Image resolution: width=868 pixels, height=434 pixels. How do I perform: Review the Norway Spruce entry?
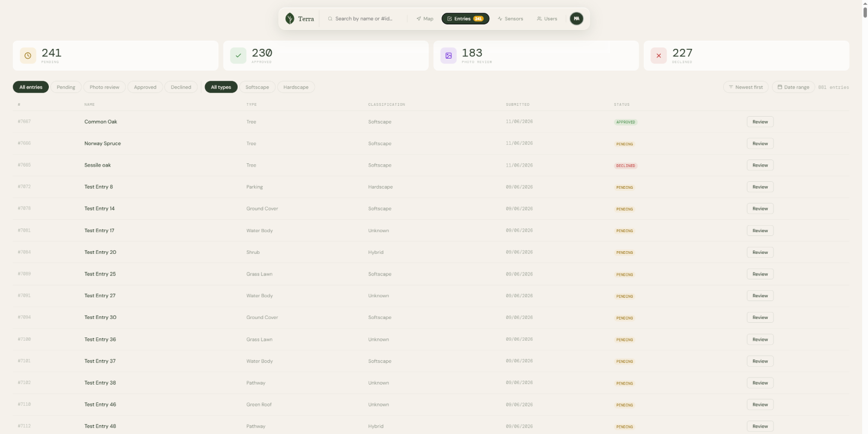760,143
